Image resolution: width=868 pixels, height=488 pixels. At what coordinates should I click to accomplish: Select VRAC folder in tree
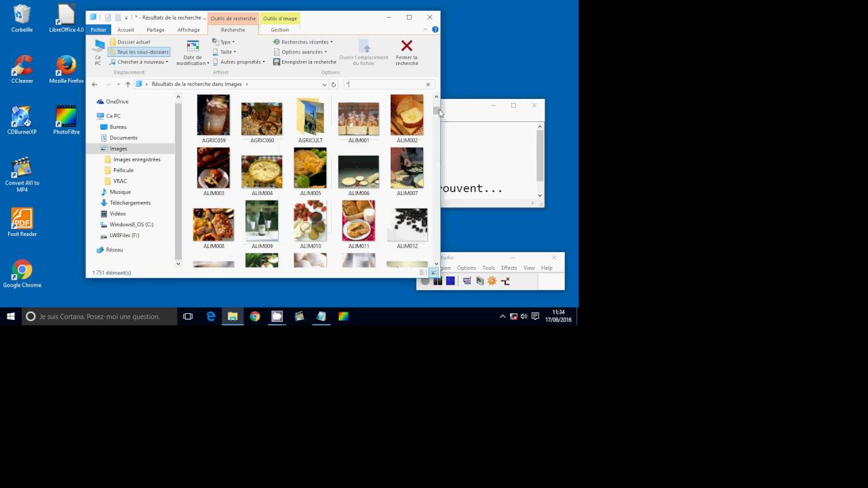tap(120, 181)
